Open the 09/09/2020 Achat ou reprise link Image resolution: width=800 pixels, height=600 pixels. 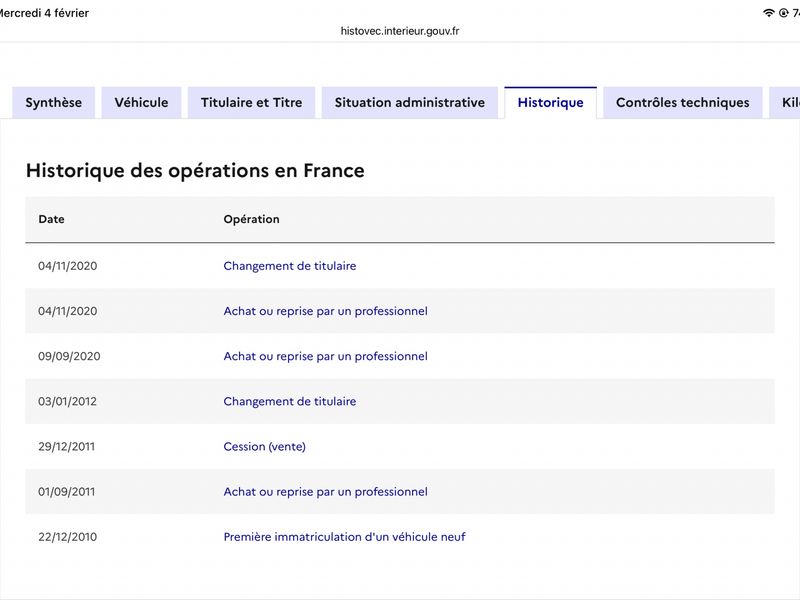click(325, 356)
